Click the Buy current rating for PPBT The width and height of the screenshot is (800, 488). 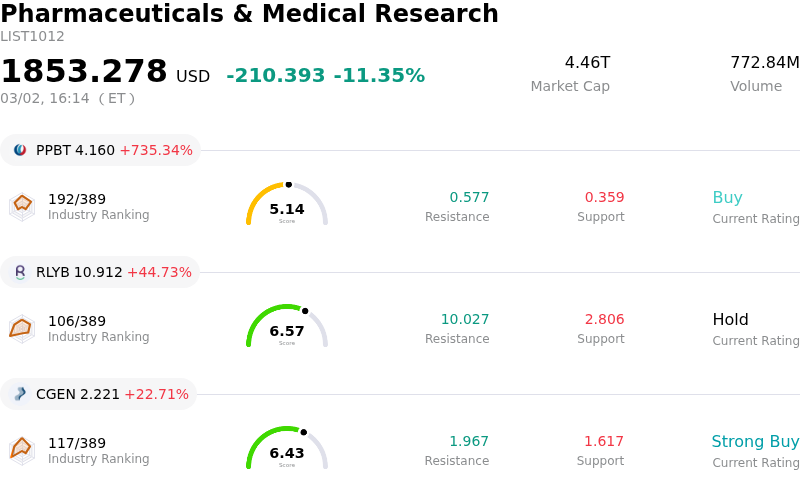click(x=727, y=197)
